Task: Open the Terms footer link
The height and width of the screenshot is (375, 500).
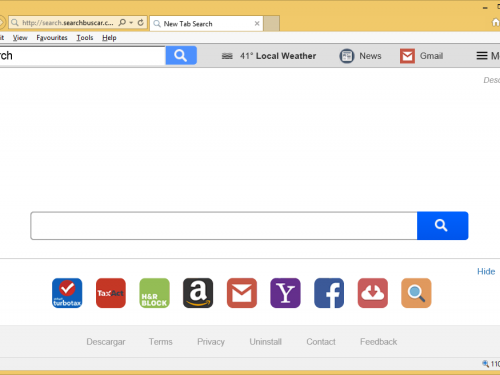Action: coord(161,342)
